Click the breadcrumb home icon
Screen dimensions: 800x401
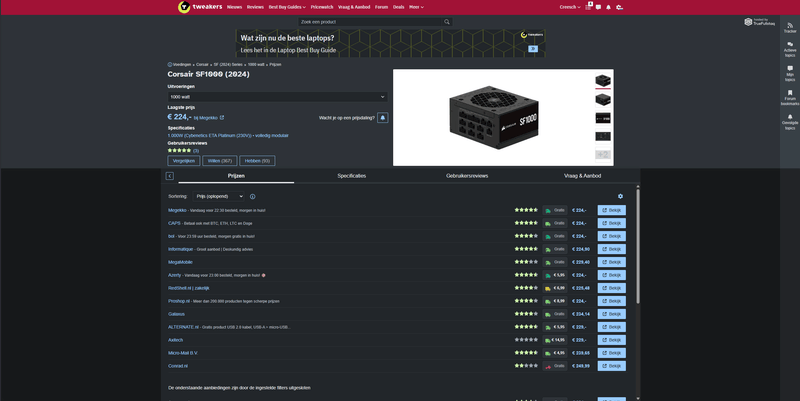(170, 65)
